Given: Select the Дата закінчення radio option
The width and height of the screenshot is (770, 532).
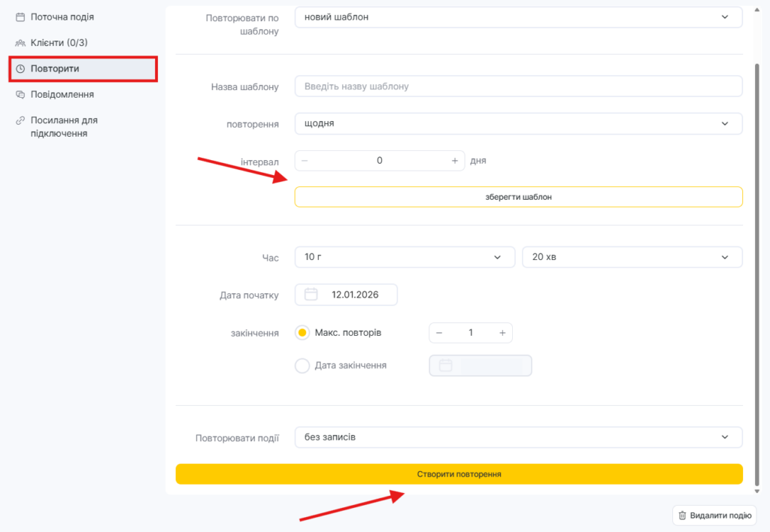Looking at the screenshot, I should click(303, 365).
